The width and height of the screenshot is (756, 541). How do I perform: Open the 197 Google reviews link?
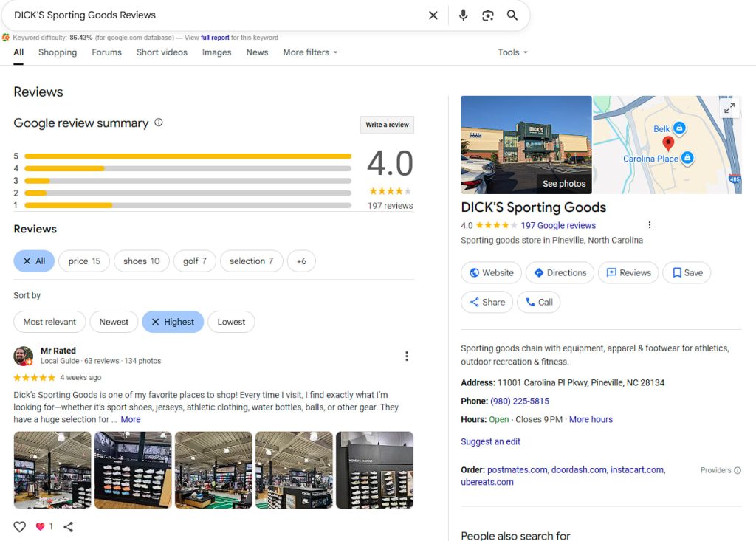[x=558, y=225]
